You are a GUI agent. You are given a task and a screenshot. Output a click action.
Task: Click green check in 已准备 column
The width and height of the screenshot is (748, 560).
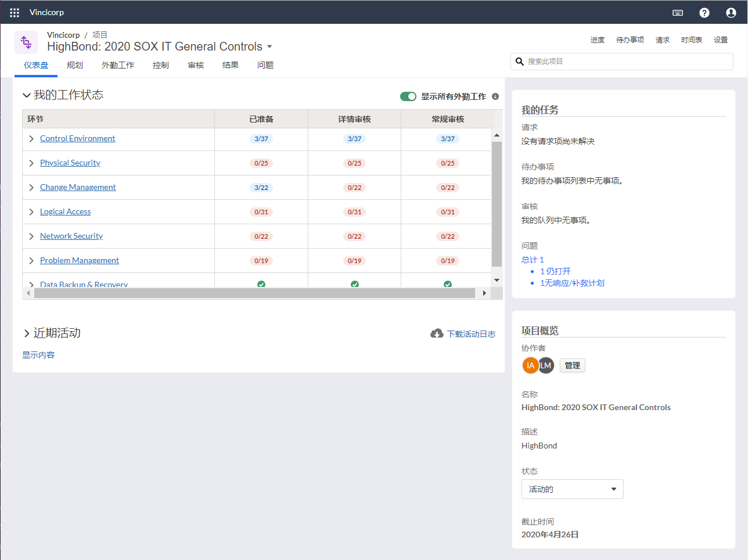pyautogui.click(x=261, y=284)
